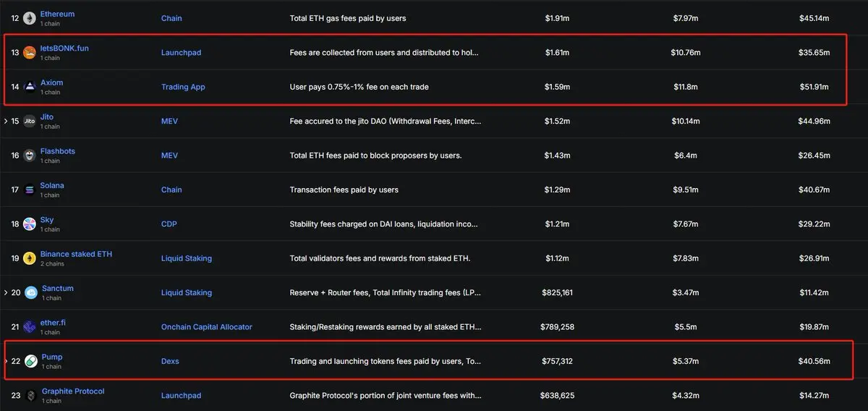868x411 pixels.
Task: Click the Solana logo icon
Action: [x=29, y=190]
